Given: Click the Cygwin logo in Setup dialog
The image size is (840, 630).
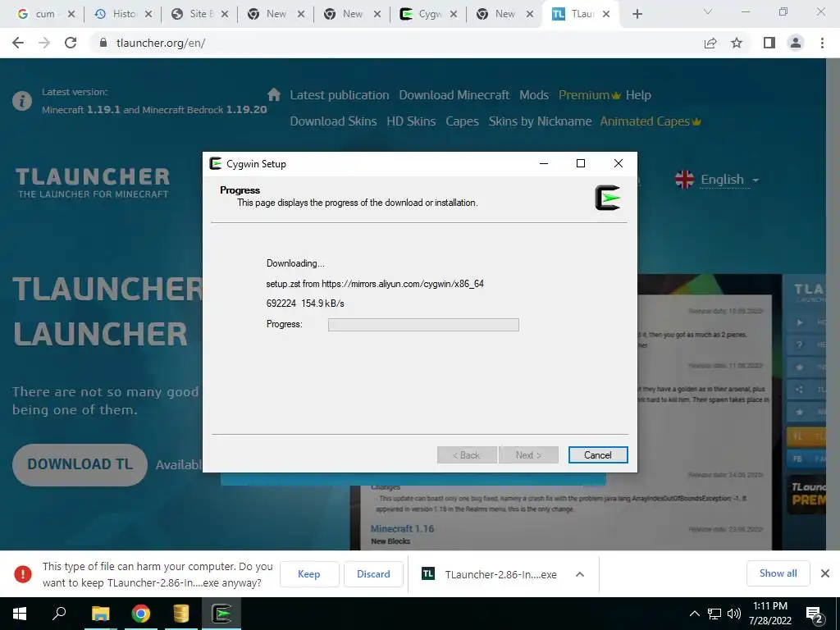Looking at the screenshot, I should point(608,198).
